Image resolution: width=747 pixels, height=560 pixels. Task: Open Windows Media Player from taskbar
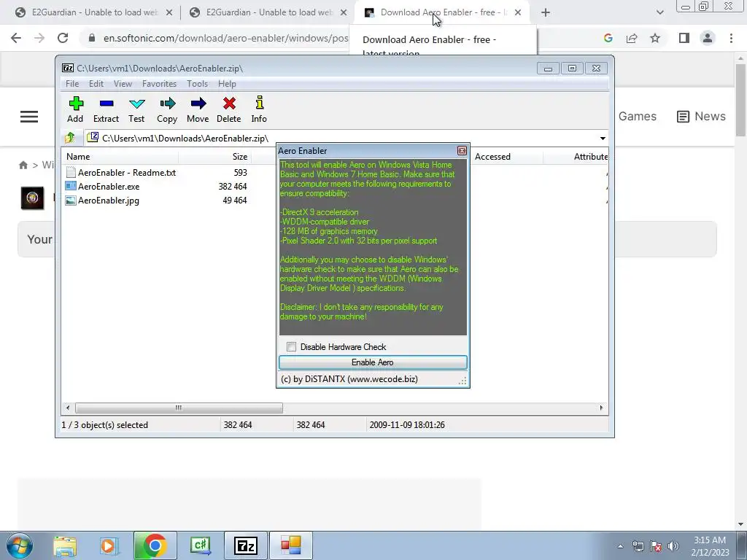[109, 545]
